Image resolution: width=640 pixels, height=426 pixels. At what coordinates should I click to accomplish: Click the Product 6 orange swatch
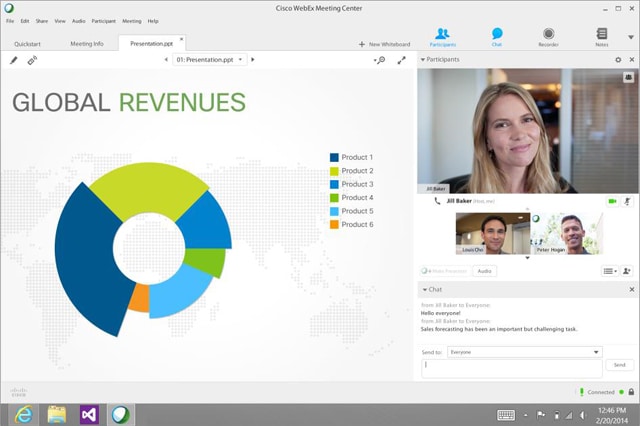334,224
